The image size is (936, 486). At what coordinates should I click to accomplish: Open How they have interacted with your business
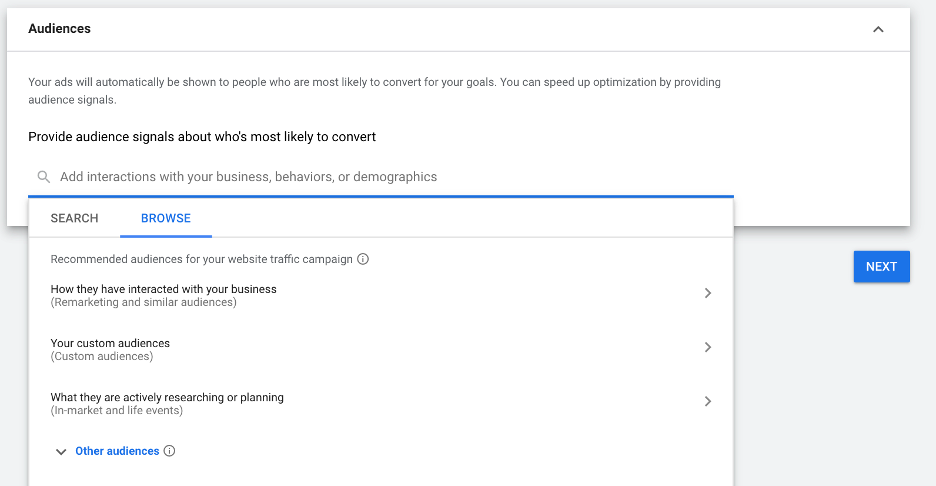coord(164,289)
